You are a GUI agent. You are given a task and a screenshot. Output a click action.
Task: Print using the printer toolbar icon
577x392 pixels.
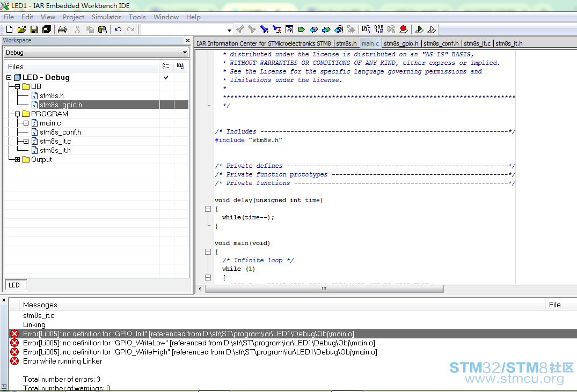pos(62,29)
